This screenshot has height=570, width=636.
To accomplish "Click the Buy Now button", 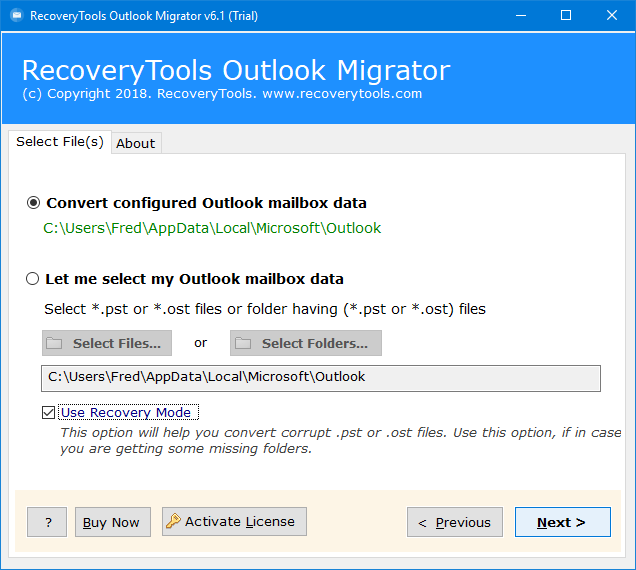I will click(x=113, y=522).
